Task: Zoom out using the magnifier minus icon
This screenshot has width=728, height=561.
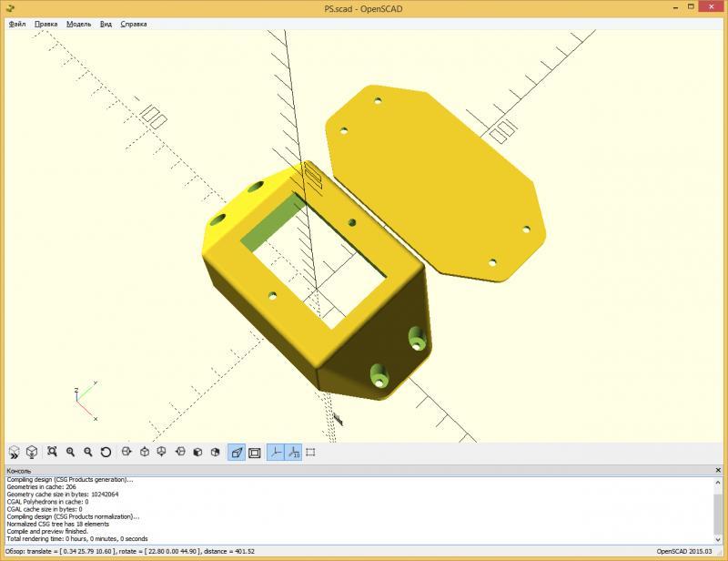Action: pos(88,452)
